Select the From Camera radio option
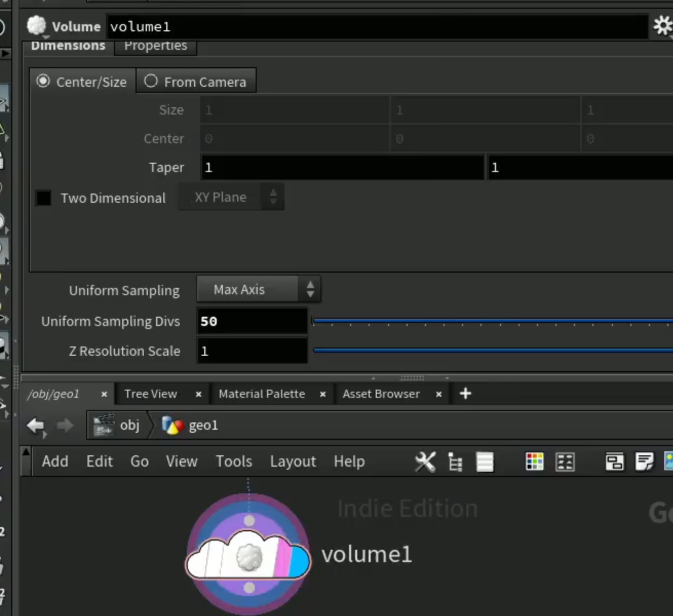 click(196, 82)
